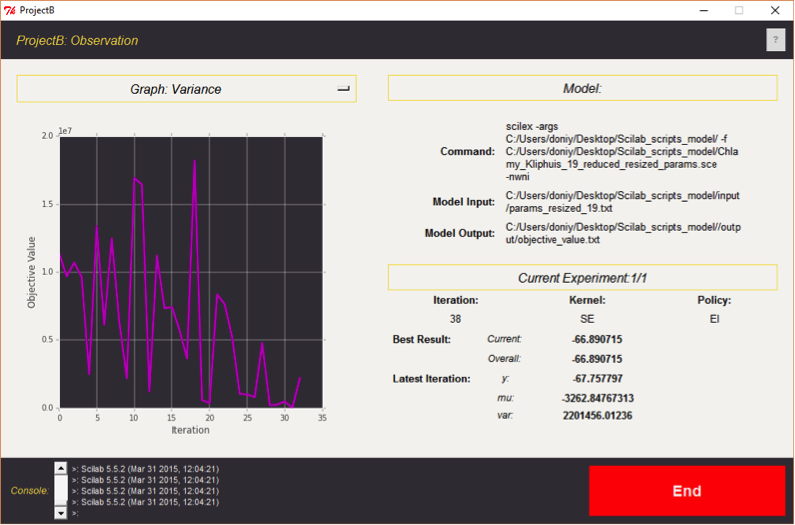Click Best Result Current value -66.890715
Image resolution: width=795 pixels, height=525 pixels.
coord(597,339)
